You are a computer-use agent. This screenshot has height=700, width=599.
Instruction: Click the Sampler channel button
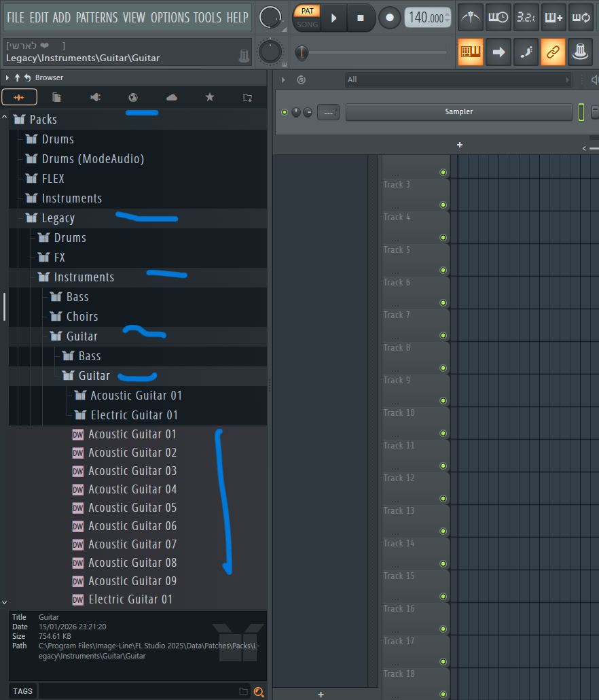tap(458, 111)
